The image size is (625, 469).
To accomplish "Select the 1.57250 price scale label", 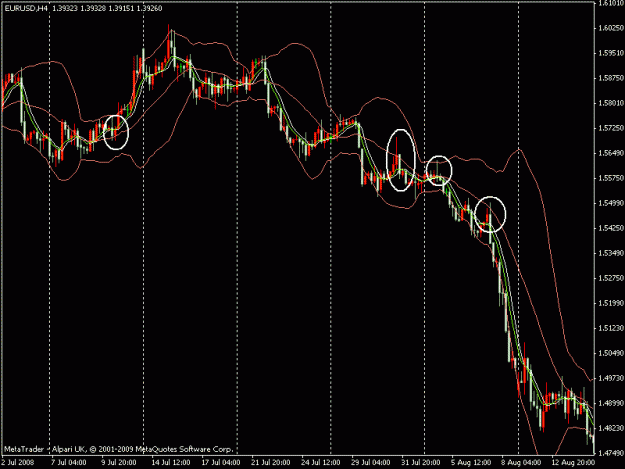I will [611, 128].
